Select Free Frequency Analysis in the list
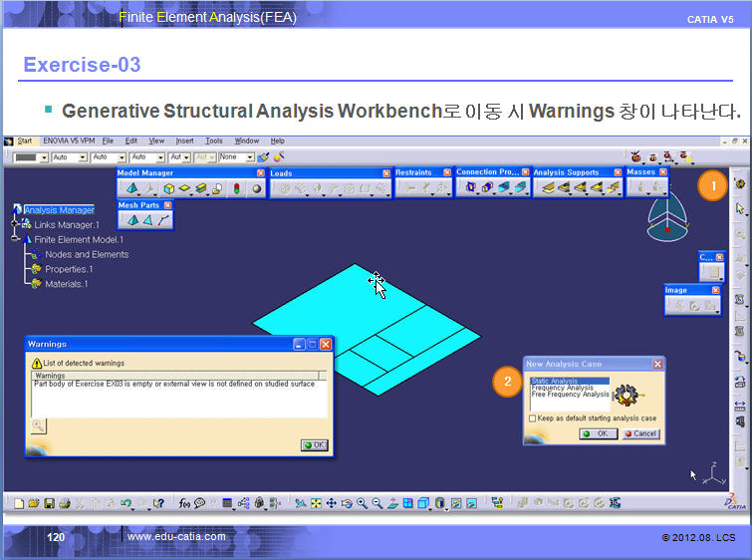This screenshot has width=752, height=560. (x=570, y=394)
